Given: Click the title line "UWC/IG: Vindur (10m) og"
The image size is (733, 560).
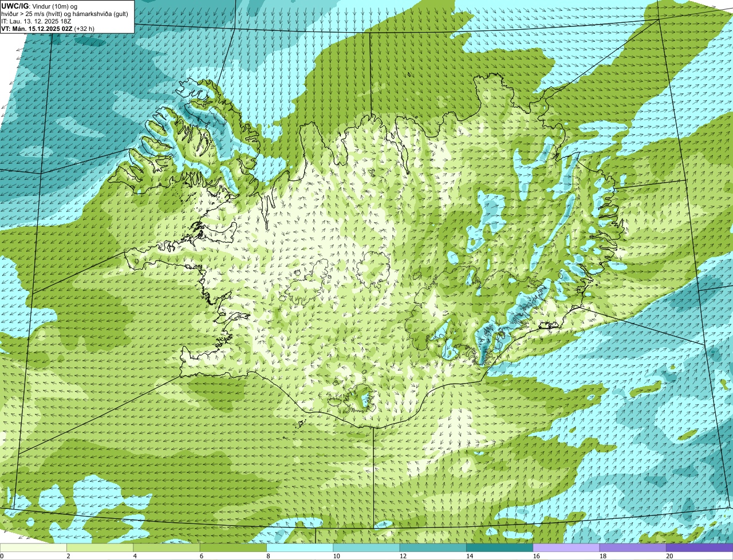Looking at the screenshot, I should pyautogui.click(x=39, y=6).
